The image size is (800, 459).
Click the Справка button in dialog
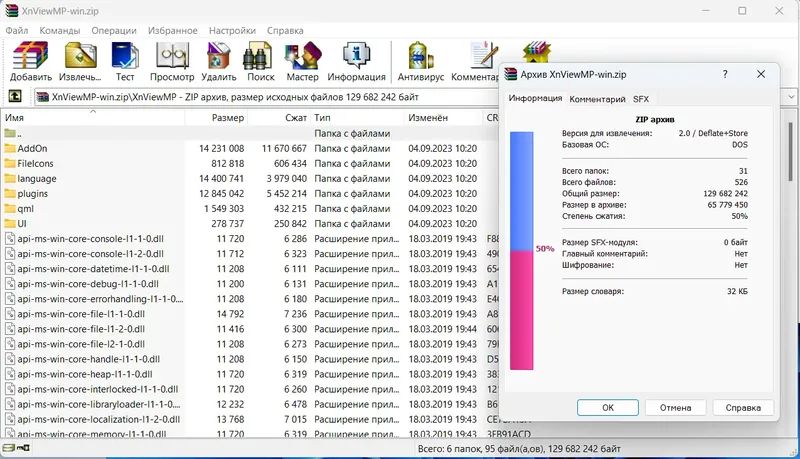(x=743, y=407)
